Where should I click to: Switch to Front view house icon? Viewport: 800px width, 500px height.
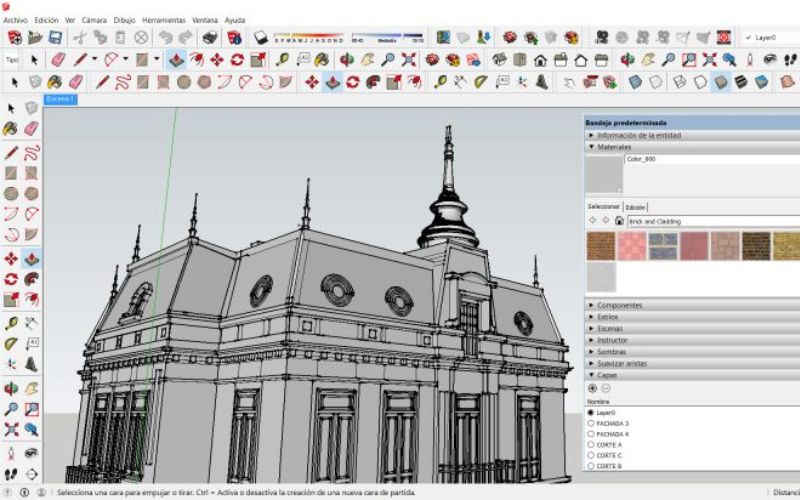tap(540, 60)
